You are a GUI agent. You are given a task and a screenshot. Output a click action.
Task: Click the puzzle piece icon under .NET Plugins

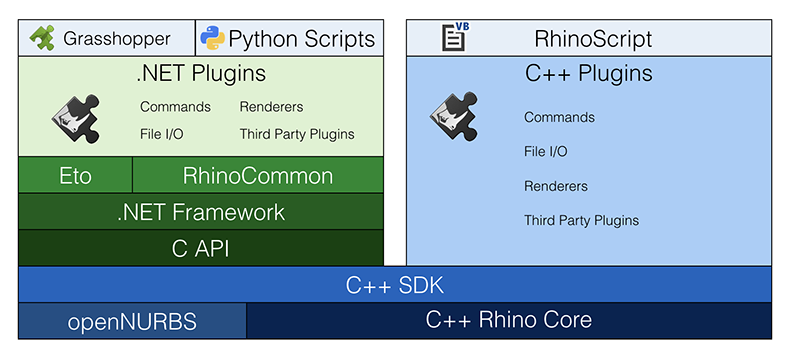tap(76, 119)
